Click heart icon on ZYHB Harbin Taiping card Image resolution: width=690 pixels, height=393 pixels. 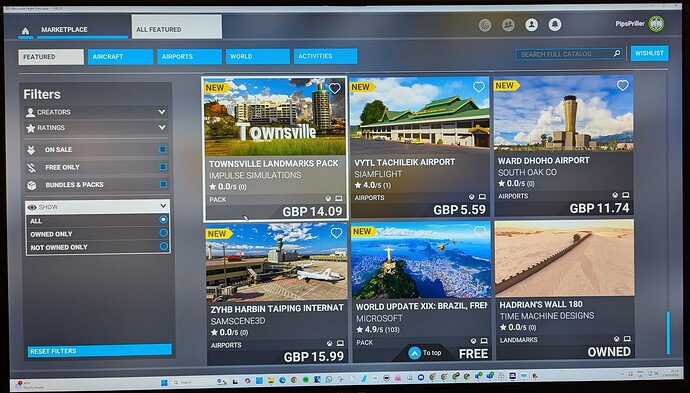tap(336, 233)
